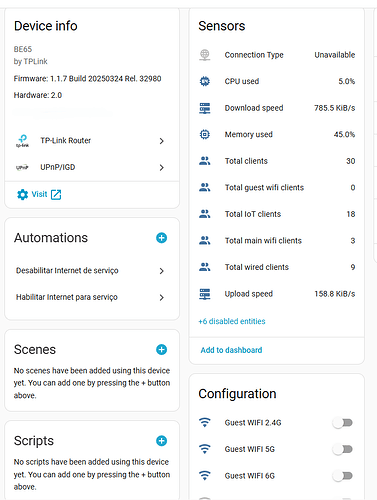Click the Total main wifi clients icon
Image resolution: width=377 pixels, height=500 pixels.
pos(205,241)
